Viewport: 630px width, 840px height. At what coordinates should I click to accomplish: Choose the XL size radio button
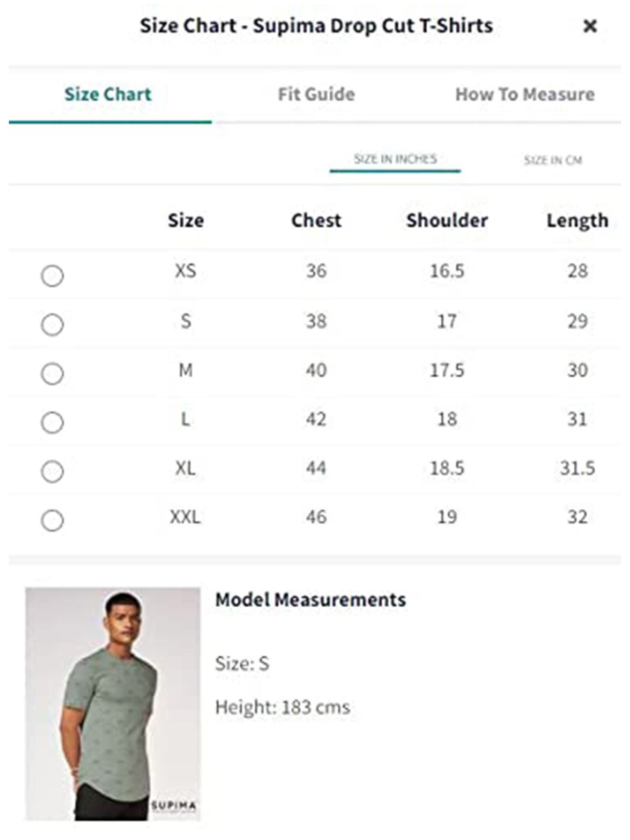(52, 471)
